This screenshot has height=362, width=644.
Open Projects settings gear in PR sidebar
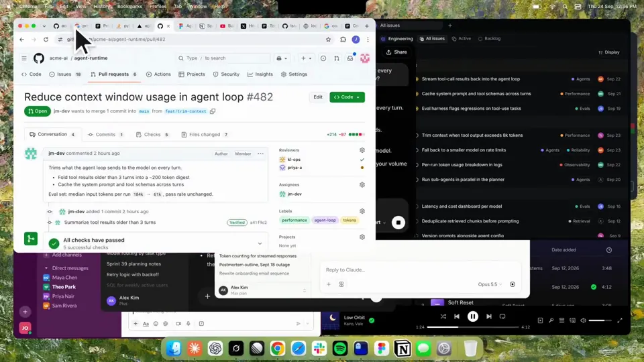(362, 237)
